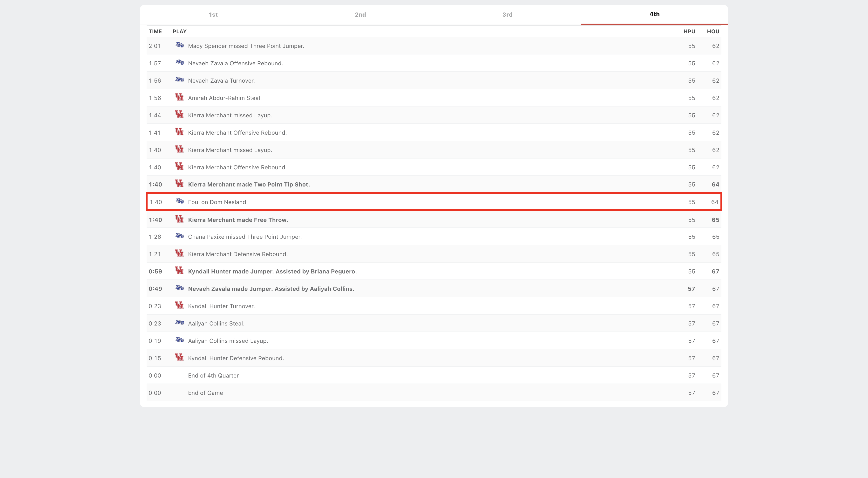The image size is (868, 478).
Task: Open the 2nd quarter tab
Action: [x=360, y=14]
